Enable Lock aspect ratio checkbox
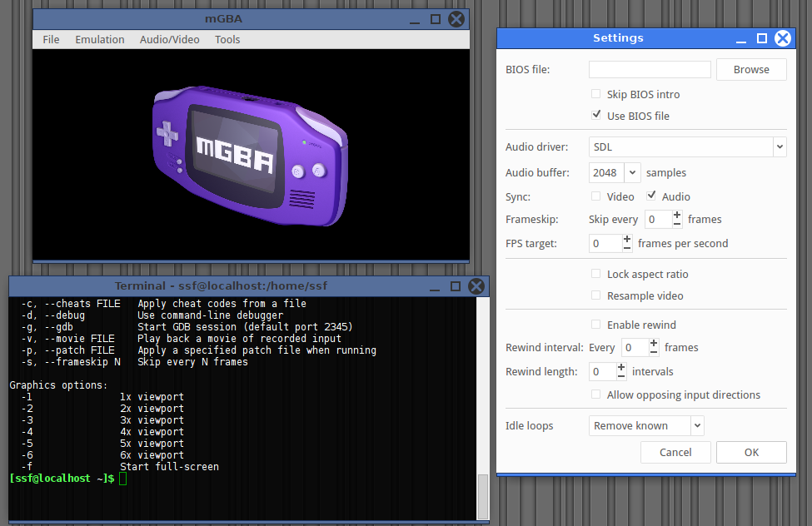The height and width of the screenshot is (526, 812). 596,274
